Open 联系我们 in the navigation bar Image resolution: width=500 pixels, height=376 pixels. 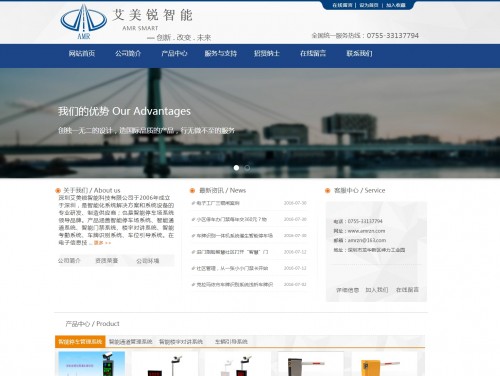coord(359,53)
